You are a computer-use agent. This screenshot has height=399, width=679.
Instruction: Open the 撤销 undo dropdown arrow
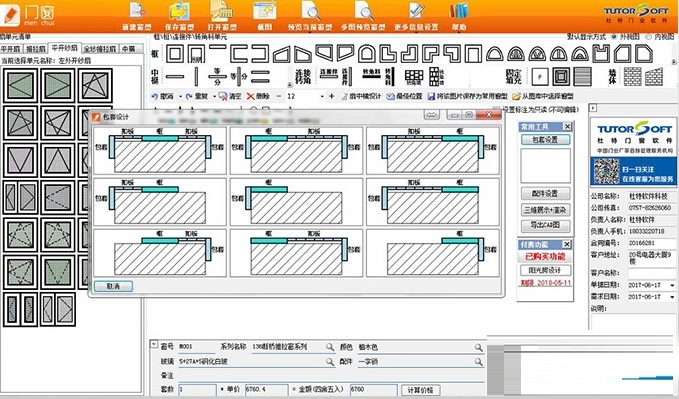[x=180, y=96]
